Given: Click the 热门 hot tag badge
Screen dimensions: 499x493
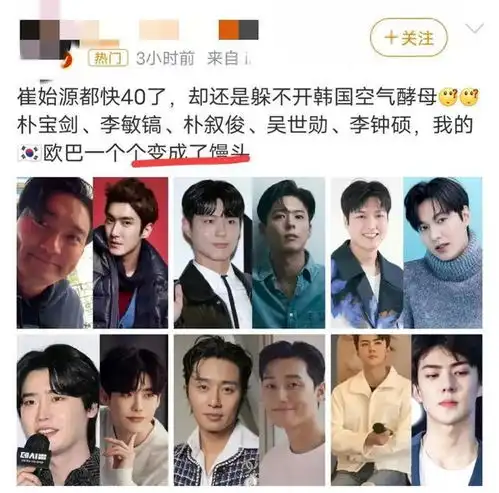Looking at the screenshot, I should [108, 59].
